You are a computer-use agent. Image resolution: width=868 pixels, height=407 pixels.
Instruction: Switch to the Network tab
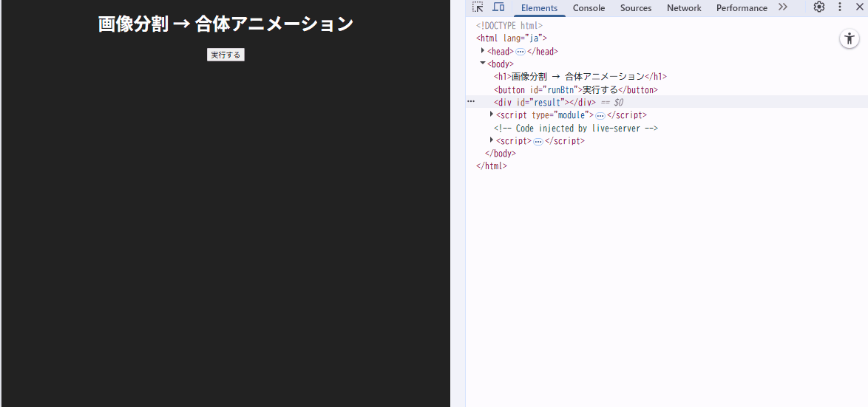pos(684,8)
